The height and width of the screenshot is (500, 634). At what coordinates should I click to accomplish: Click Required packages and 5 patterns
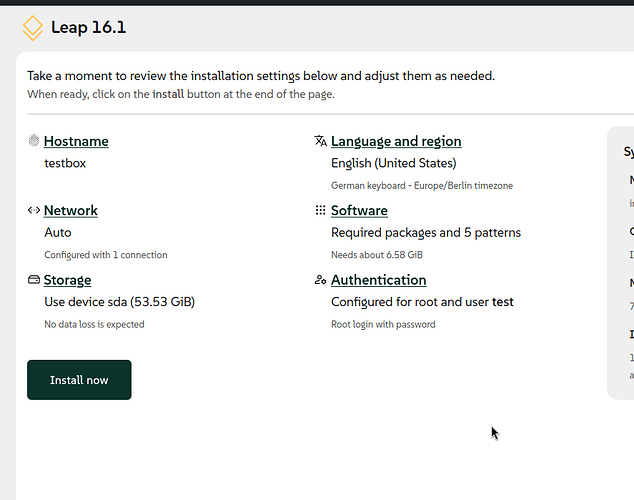[x=426, y=233]
